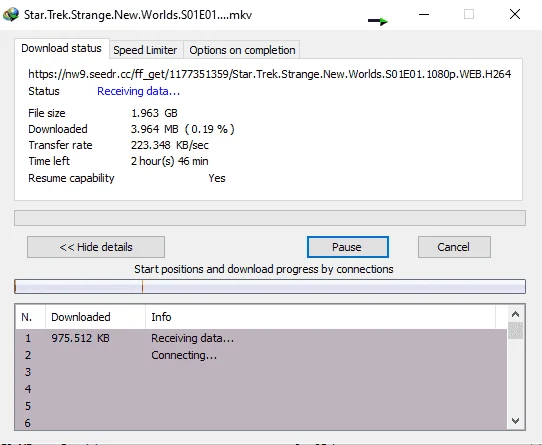Select connection row number 4

(x=261, y=389)
